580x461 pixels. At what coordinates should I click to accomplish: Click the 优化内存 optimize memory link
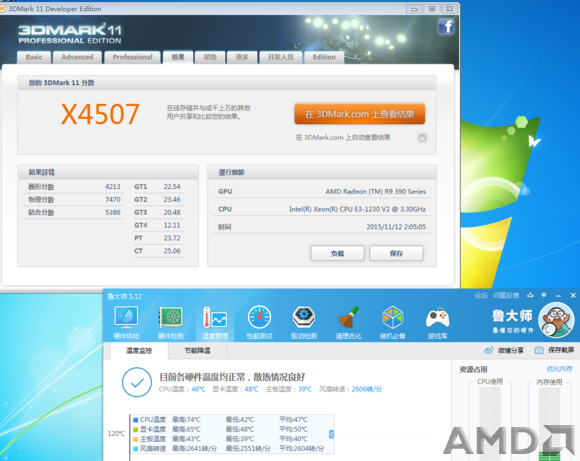[560, 369]
